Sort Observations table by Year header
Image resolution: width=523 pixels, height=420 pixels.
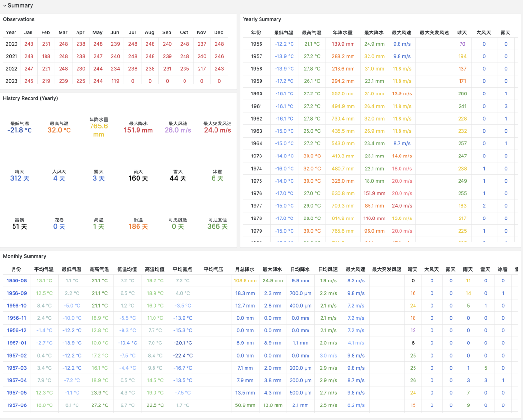pyautogui.click(x=11, y=32)
